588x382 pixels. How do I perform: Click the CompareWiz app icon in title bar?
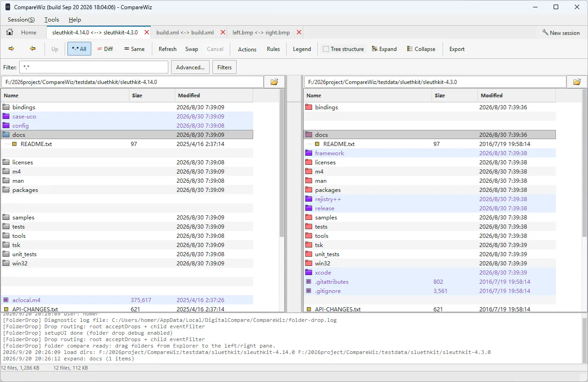[x=8, y=7]
